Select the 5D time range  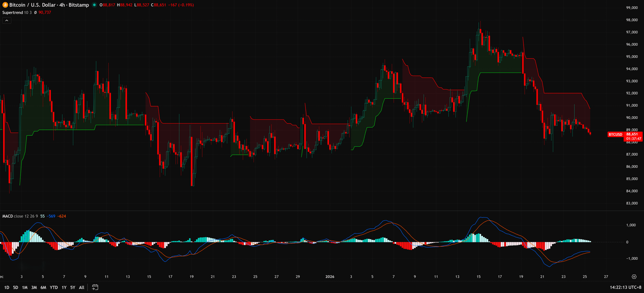tap(15, 287)
